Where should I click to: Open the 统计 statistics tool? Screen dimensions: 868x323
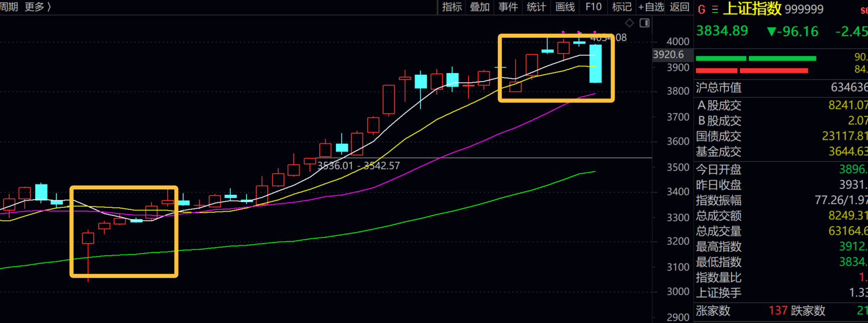coord(536,7)
